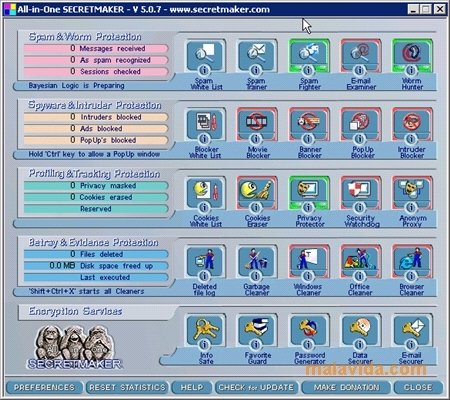The width and height of the screenshot is (450, 400).
Task: Click info badge under Security Watchdog
Action: (x=360, y=208)
